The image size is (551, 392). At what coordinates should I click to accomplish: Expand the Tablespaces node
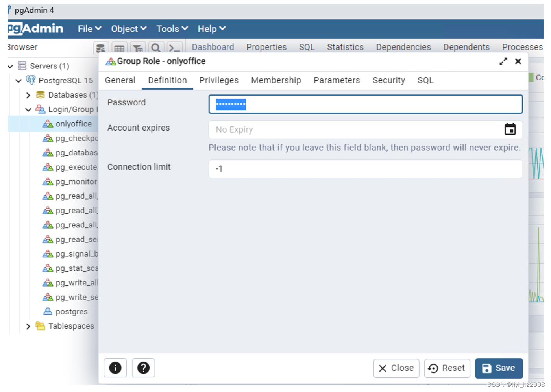click(x=28, y=326)
